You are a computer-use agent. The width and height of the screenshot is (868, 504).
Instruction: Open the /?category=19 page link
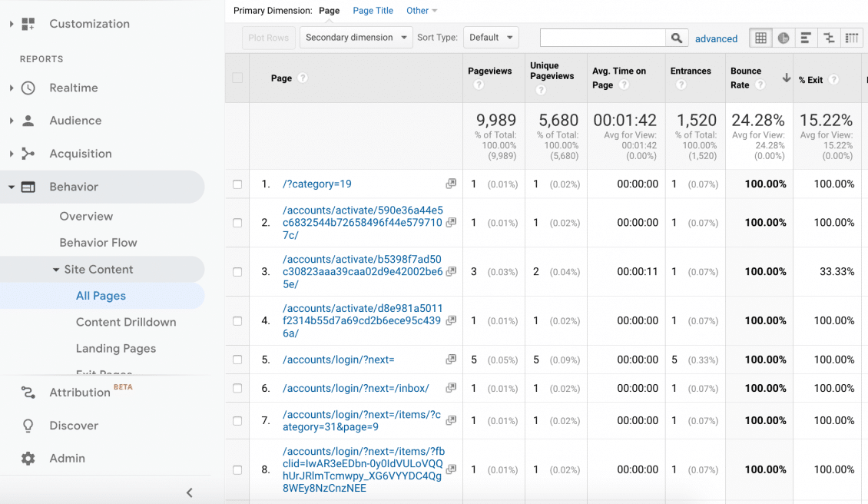coord(316,184)
